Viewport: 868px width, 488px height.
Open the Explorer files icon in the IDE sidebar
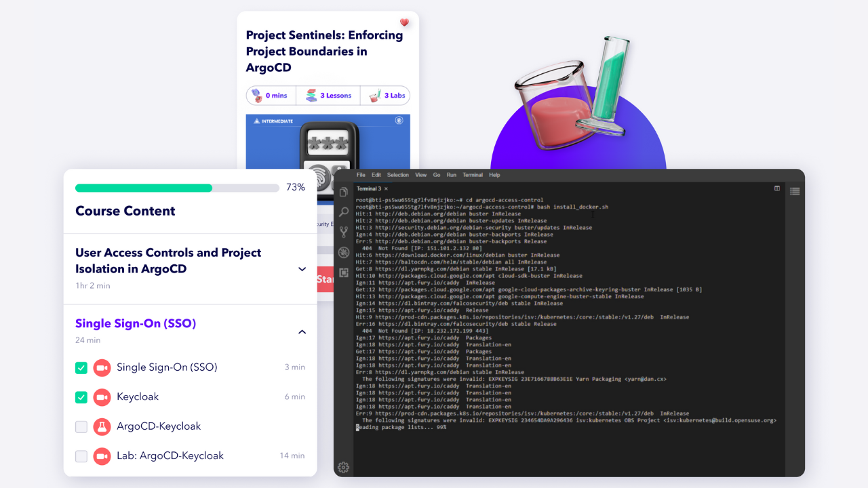tap(344, 192)
